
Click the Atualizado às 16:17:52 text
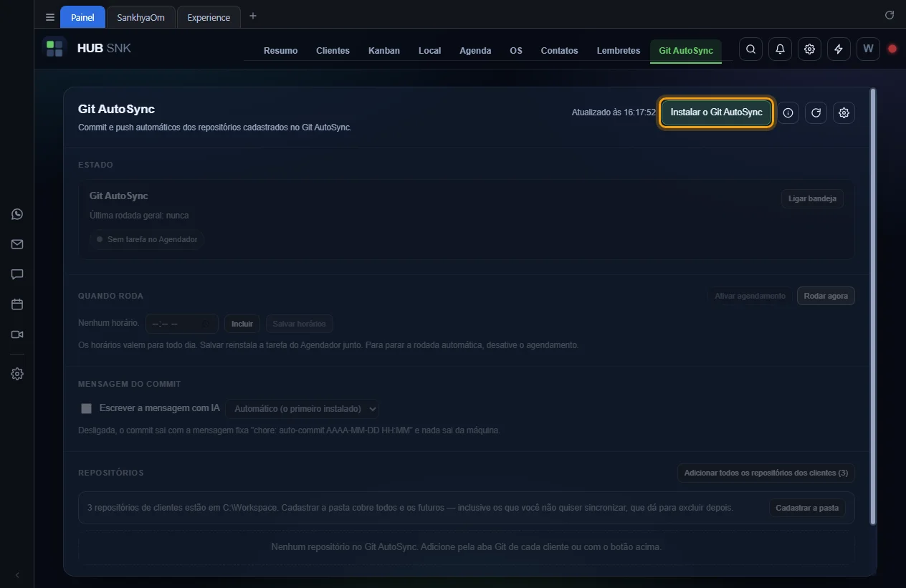coord(614,113)
